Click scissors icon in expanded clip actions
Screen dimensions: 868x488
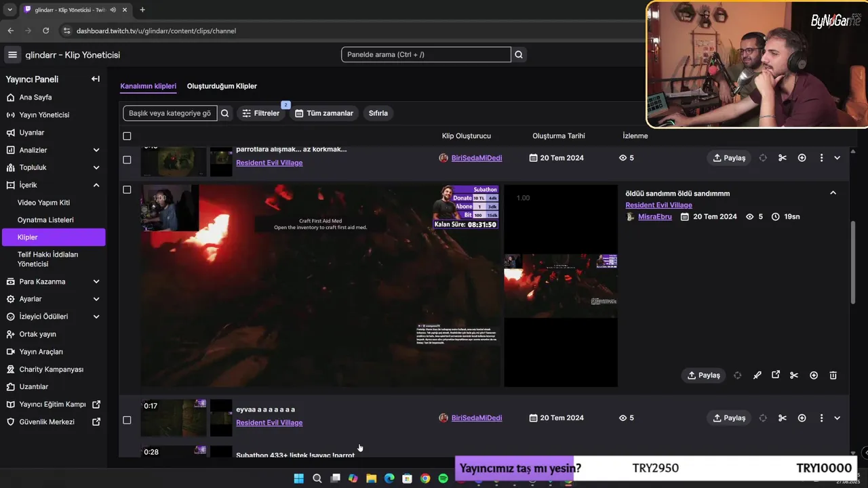pyautogui.click(x=794, y=375)
